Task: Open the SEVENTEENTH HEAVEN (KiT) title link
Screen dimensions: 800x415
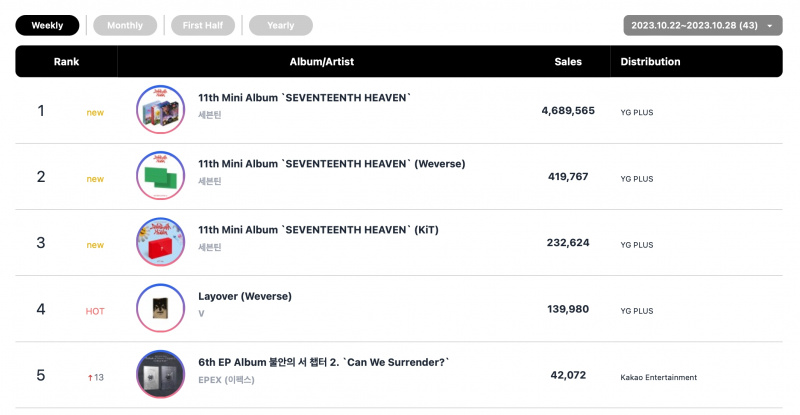Action: coord(318,230)
